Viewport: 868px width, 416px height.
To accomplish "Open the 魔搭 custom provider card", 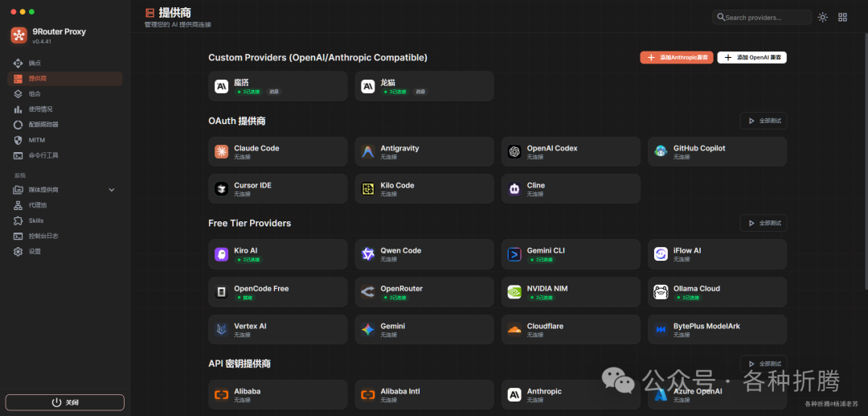I will 278,86.
